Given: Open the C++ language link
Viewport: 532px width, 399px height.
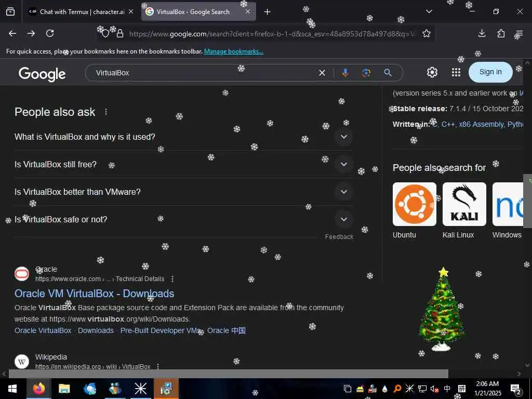Looking at the screenshot, I should pyautogui.click(x=448, y=124).
